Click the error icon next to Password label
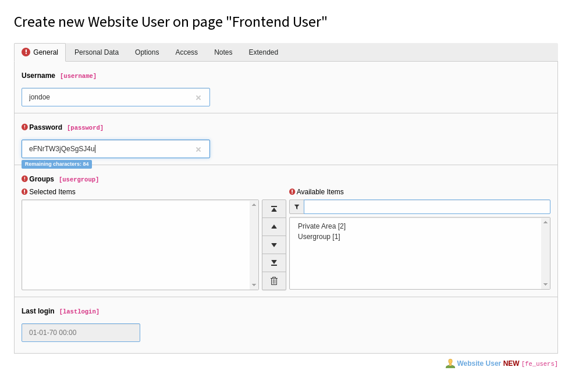This screenshot has height=392, width=572. 25,127
